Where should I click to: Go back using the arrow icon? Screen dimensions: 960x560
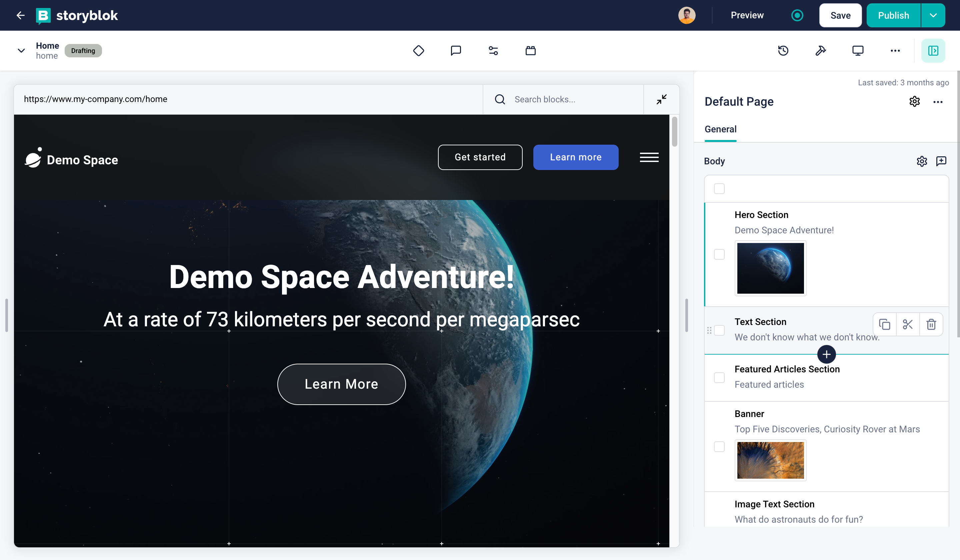tap(21, 15)
